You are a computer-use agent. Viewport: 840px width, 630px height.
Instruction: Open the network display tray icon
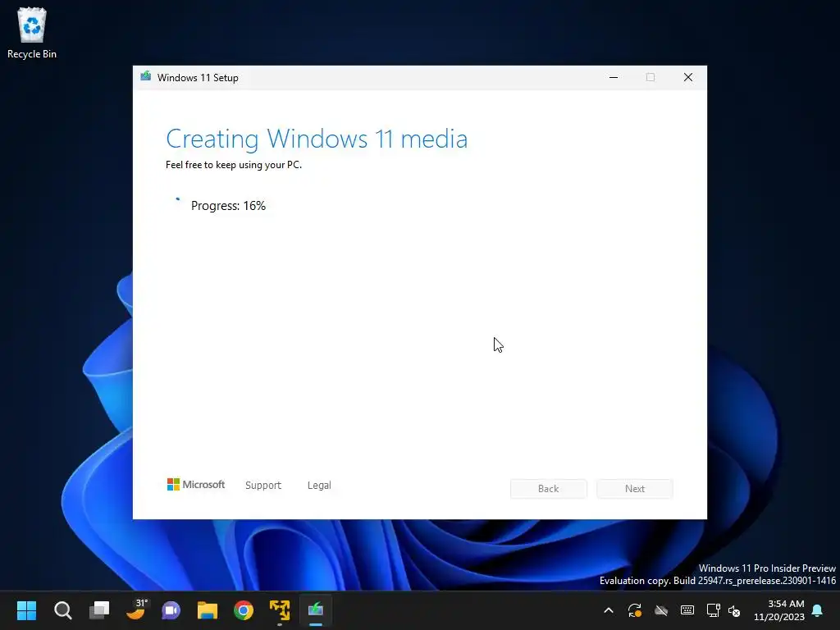point(713,610)
